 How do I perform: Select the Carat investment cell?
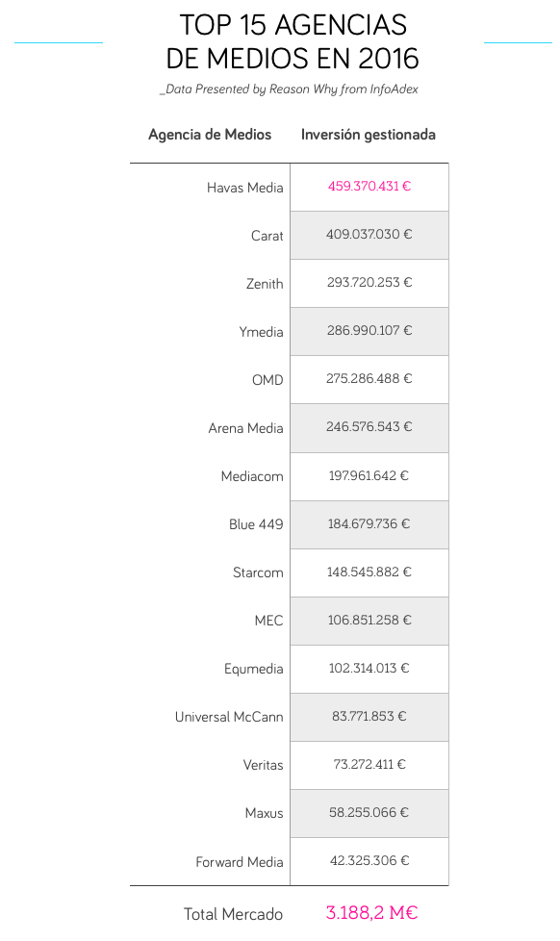[369, 235]
